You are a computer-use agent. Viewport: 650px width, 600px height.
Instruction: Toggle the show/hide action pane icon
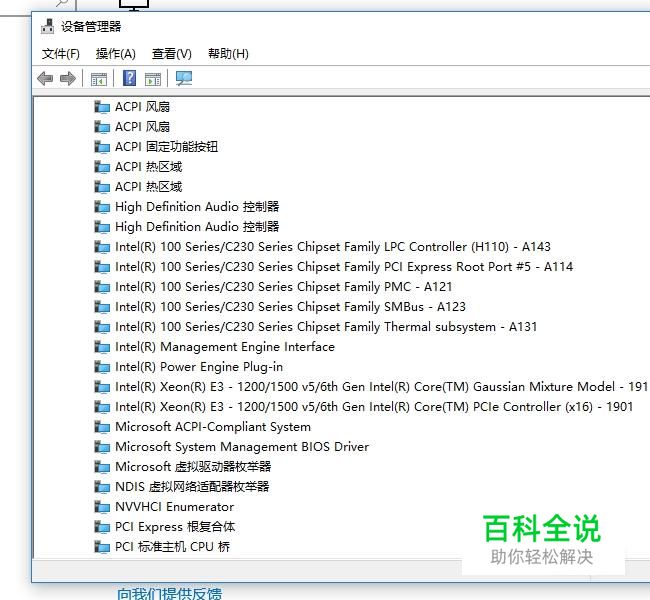tap(153, 78)
